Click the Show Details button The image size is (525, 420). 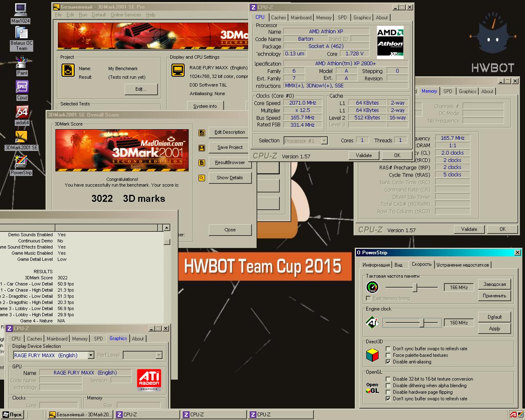tap(230, 178)
